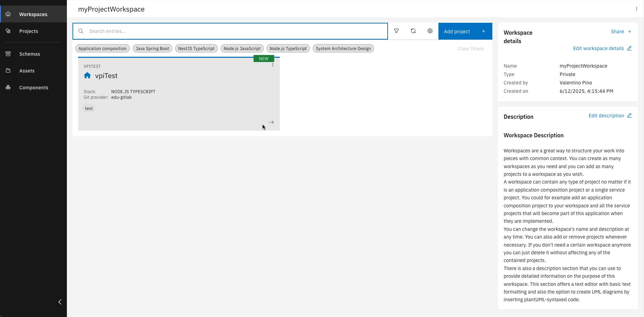Select the Components icon in sidebar

coord(8,87)
